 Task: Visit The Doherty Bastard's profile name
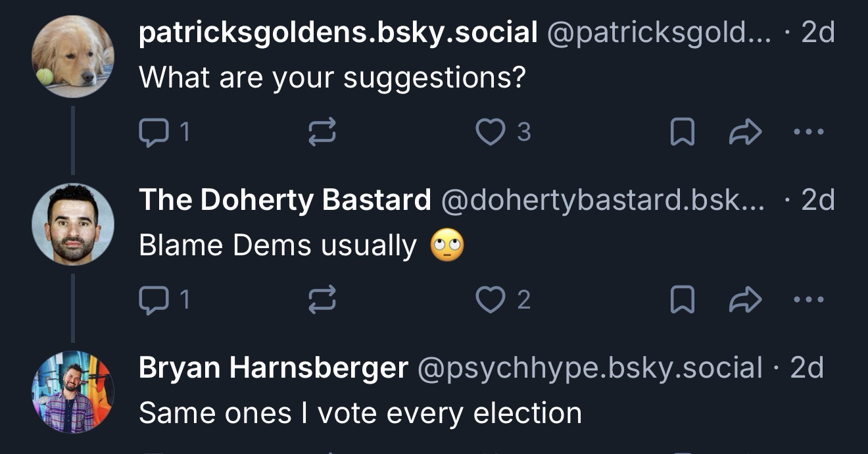[285, 200]
